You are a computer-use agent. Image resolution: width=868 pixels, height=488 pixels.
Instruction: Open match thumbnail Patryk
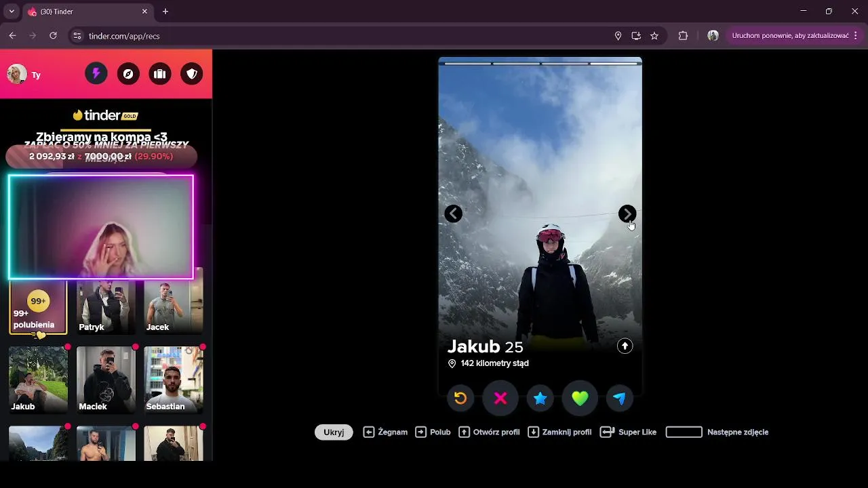(x=106, y=308)
